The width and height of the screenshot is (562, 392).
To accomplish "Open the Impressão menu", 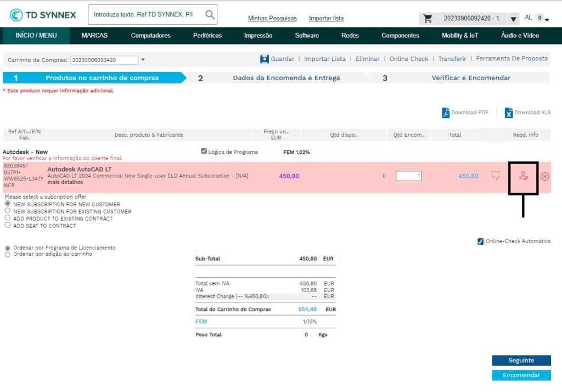I will point(258,36).
